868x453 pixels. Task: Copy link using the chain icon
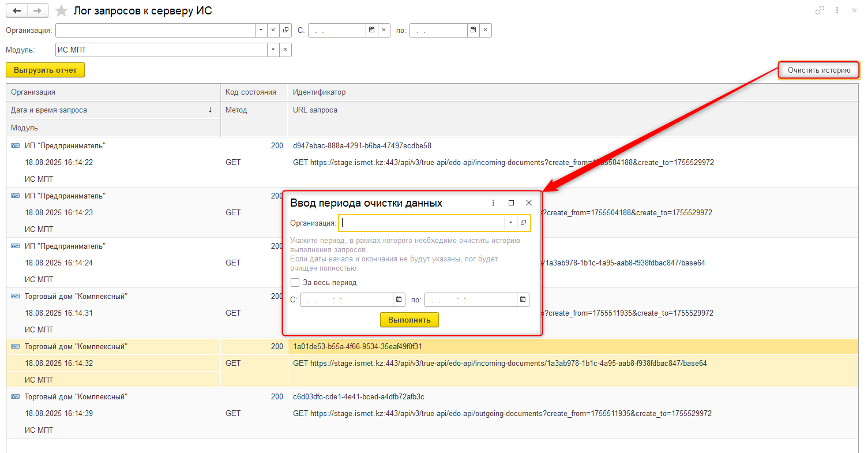point(820,10)
